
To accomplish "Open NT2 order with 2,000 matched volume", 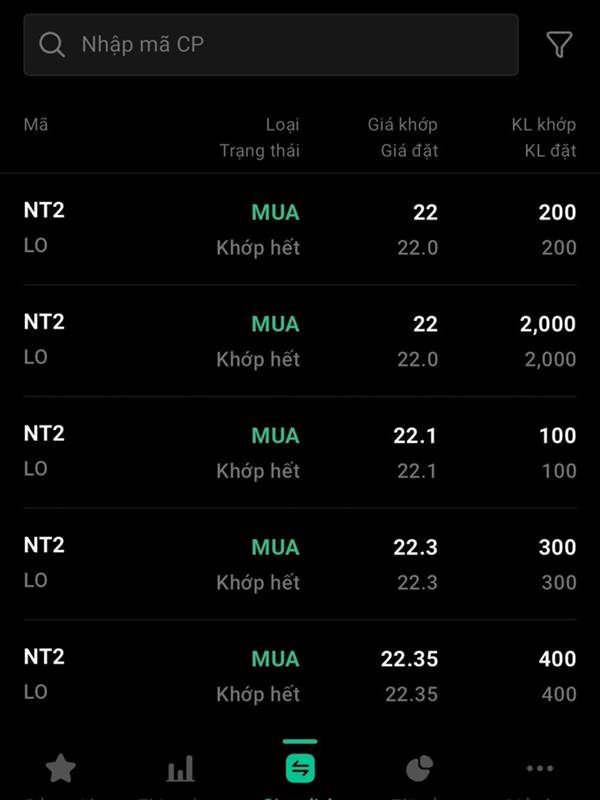I will pyautogui.click(x=300, y=341).
